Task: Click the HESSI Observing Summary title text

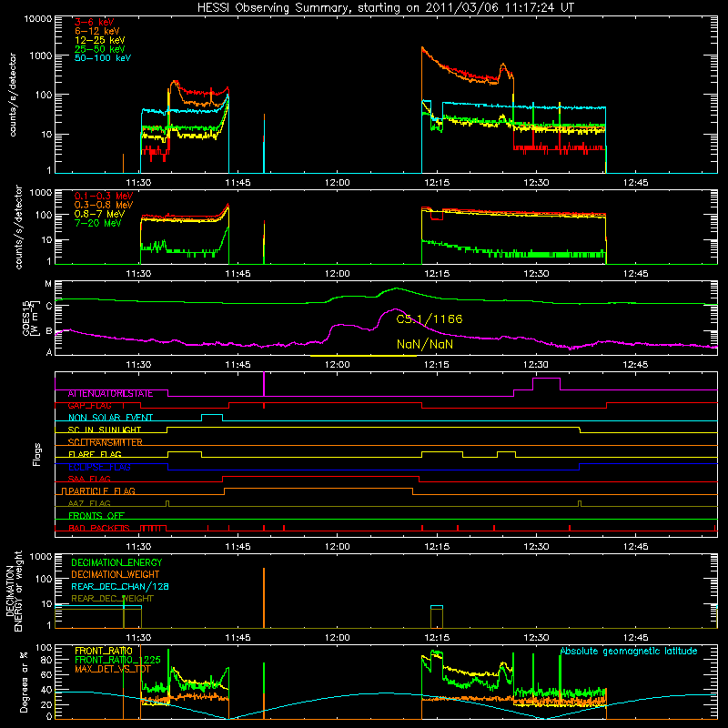Action: (x=386, y=8)
